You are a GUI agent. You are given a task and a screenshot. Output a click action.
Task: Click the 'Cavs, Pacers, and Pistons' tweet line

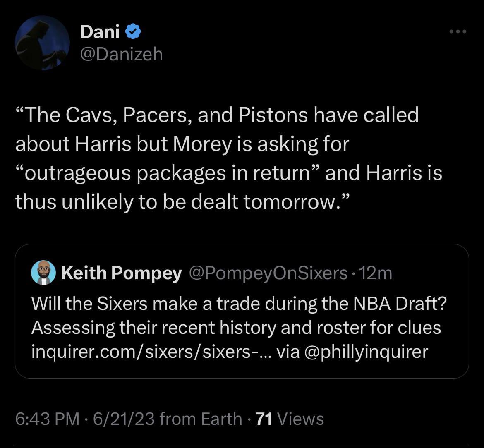[x=217, y=115]
